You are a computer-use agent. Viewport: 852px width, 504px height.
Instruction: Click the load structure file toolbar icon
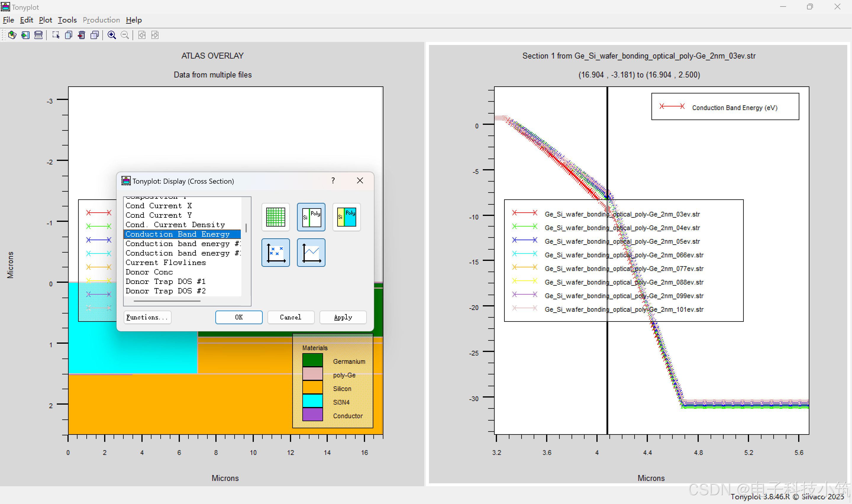[x=12, y=35]
